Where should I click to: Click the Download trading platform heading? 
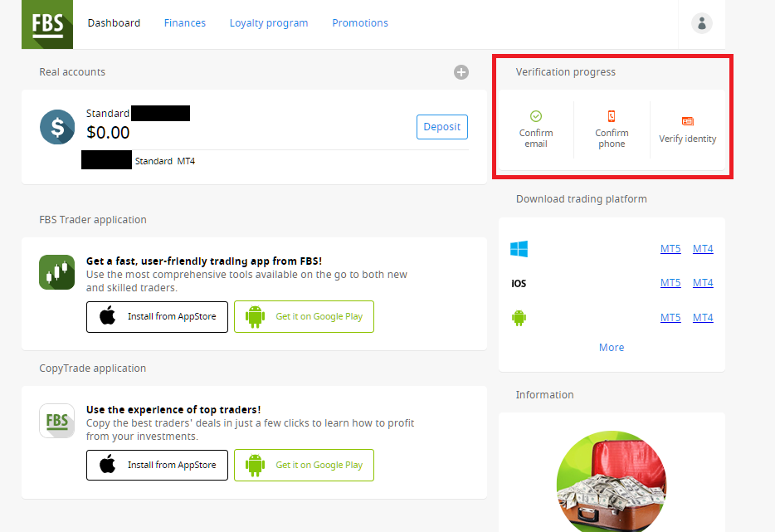[x=581, y=198]
